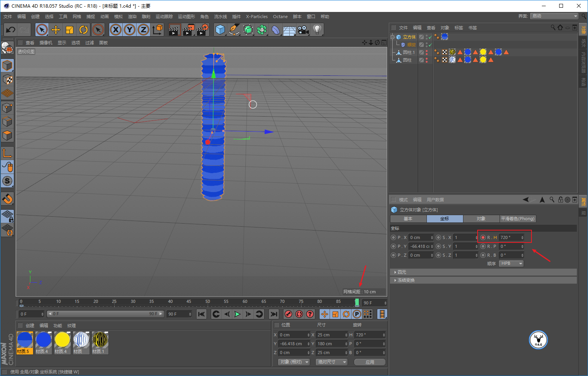Toggle S.Z keyframe circle
588x376 pixels.
(438, 255)
